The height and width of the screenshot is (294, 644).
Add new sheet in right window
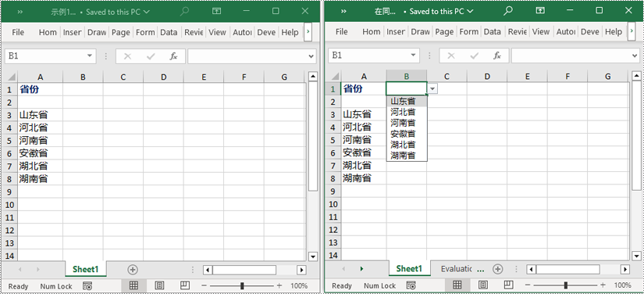click(x=497, y=269)
